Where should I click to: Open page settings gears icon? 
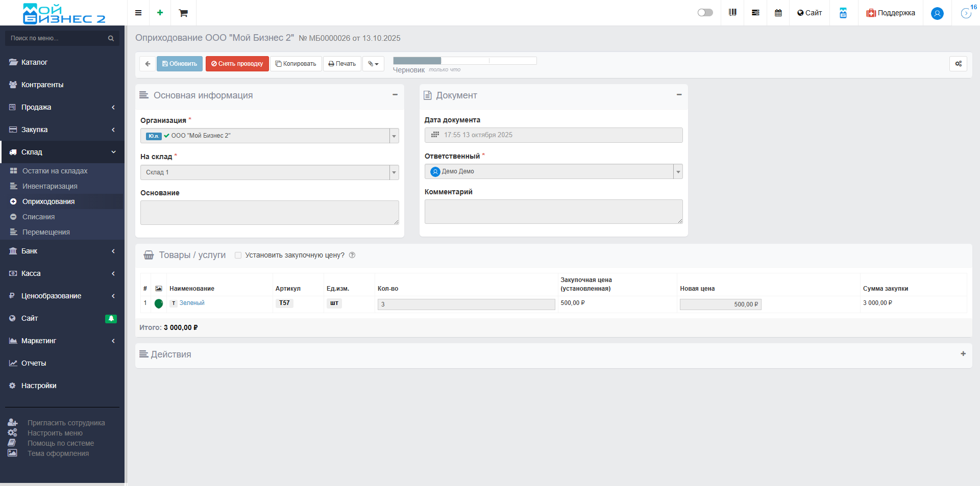tap(958, 64)
